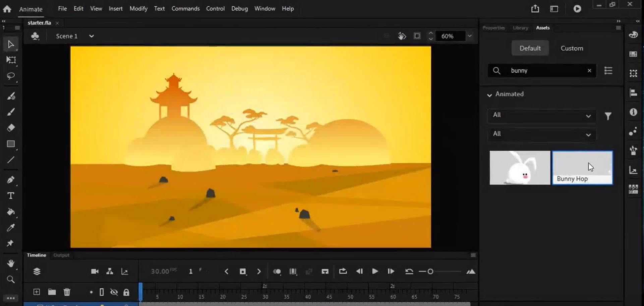
Task: Activate the Paint Bucket tool
Action: [x=11, y=212]
